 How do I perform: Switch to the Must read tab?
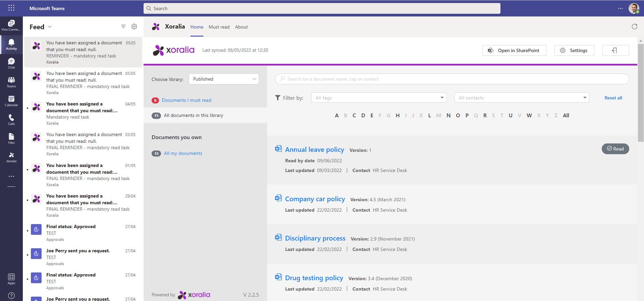click(x=219, y=27)
